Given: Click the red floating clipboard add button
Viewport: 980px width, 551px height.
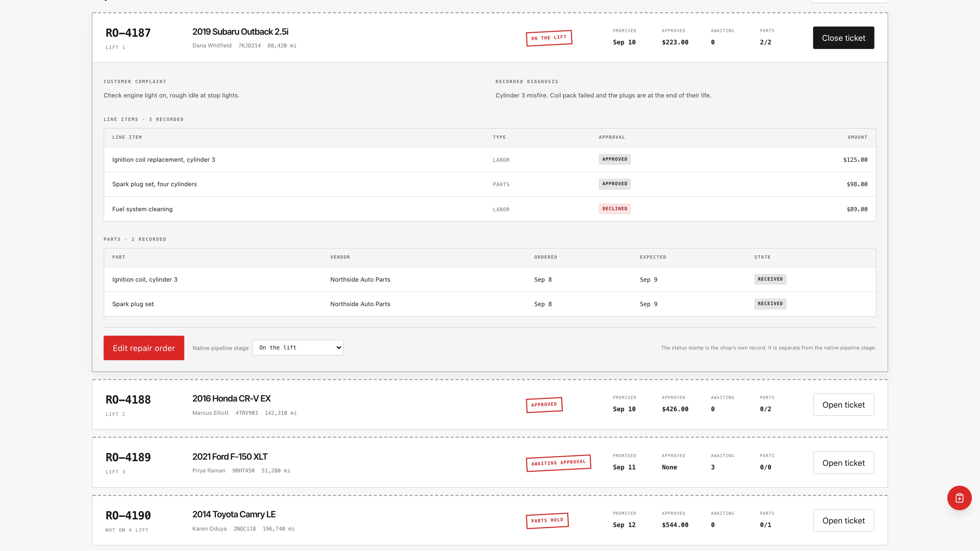Looking at the screenshot, I should pyautogui.click(x=959, y=498).
